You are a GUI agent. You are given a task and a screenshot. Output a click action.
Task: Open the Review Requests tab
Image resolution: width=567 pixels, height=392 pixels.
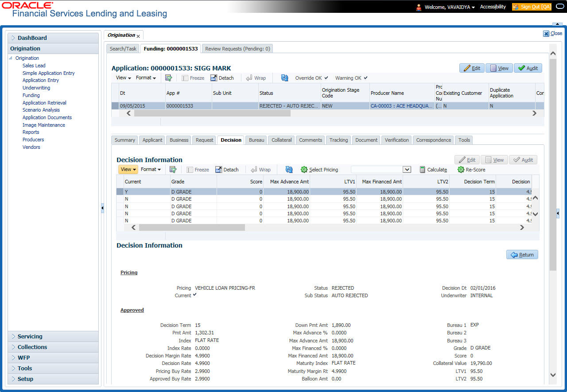tap(237, 49)
